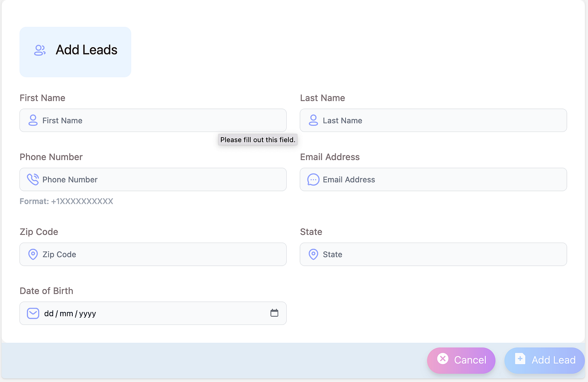
Task: Click the person icon in Last Name field
Action: (313, 120)
